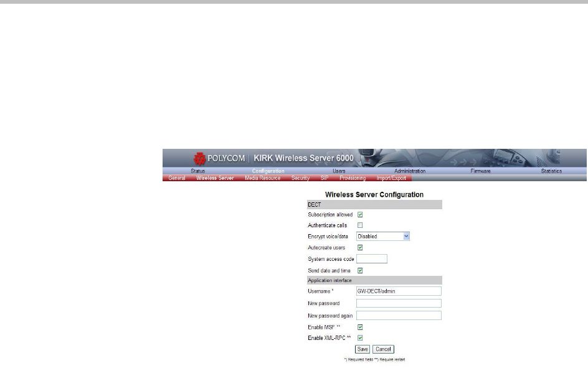Screen dimensions: 588x368
Task: Click the New password again field
Action: click(399, 316)
